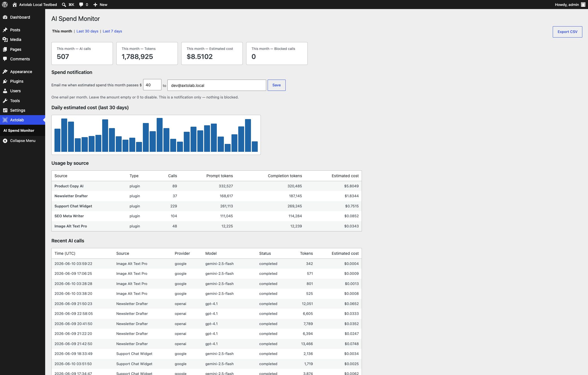This screenshot has height=375, width=588.
Task: Click the Axtolab logo icon in sidebar
Action: click(5, 120)
